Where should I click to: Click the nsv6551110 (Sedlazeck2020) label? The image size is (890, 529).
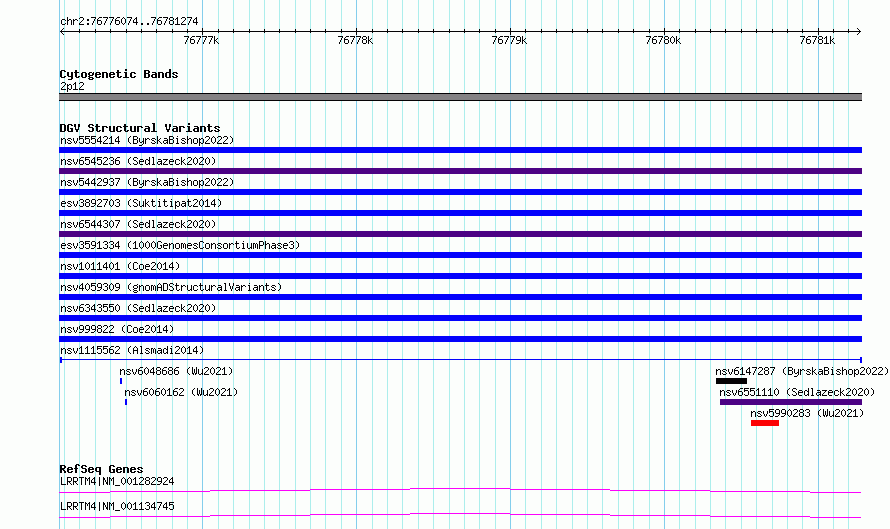pyautogui.click(x=797, y=392)
